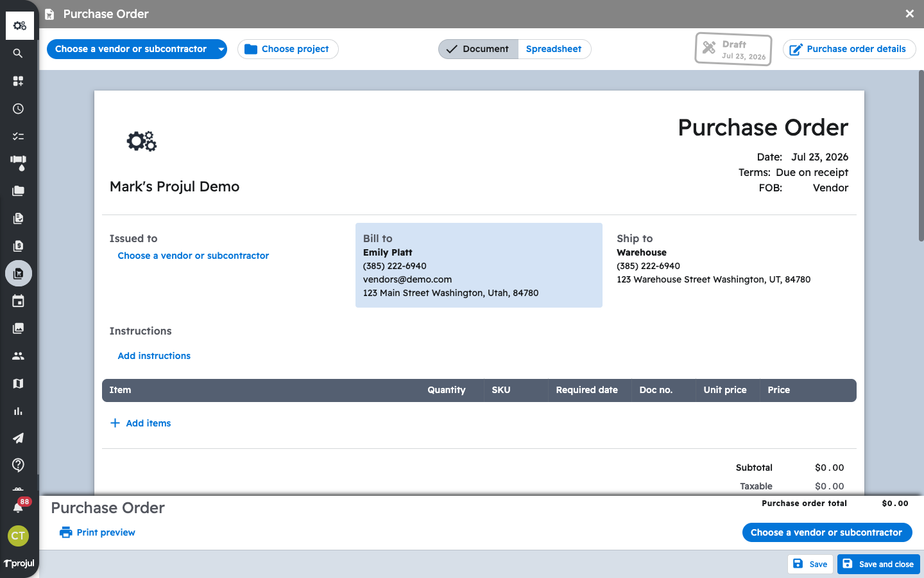
Task: Open the calendar icon in sidebar
Action: (18, 301)
